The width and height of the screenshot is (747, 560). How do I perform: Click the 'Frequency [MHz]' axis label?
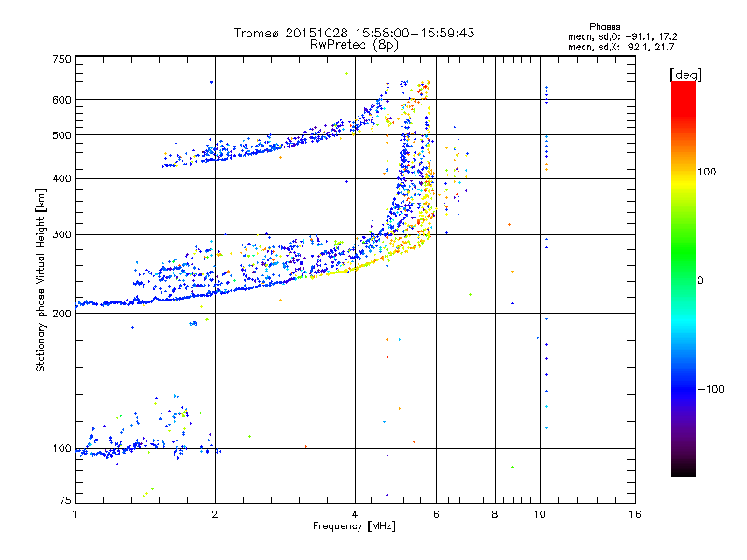click(354, 526)
